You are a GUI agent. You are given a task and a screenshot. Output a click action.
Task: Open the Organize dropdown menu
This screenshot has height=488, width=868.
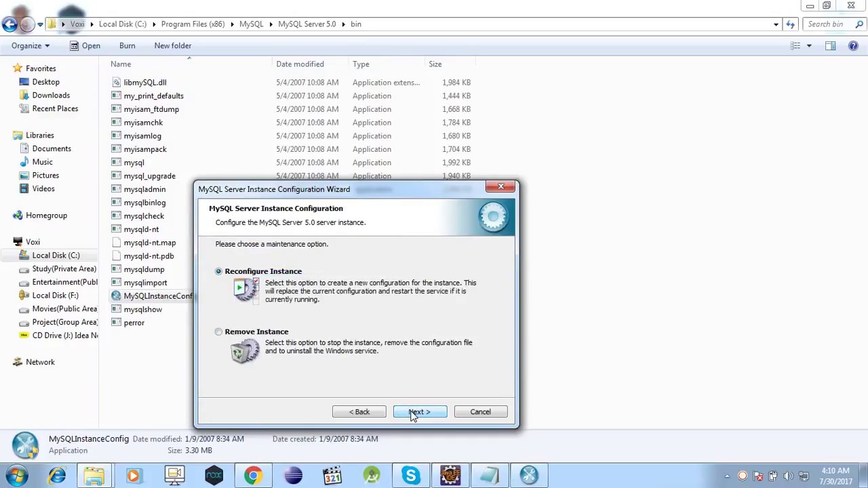pyautogui.click(x=31, y=45)
